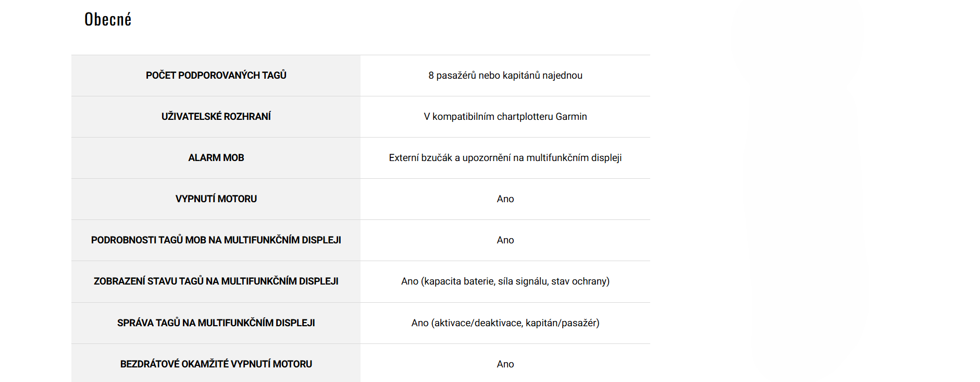Click Ano value for Podrobnosti tagů MOB

505,240
